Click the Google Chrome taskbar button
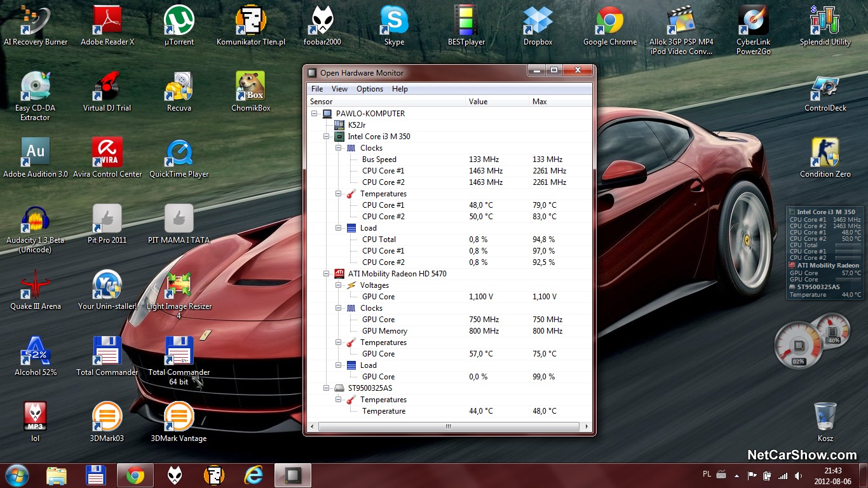868x488 pixels. click(135, 475)
